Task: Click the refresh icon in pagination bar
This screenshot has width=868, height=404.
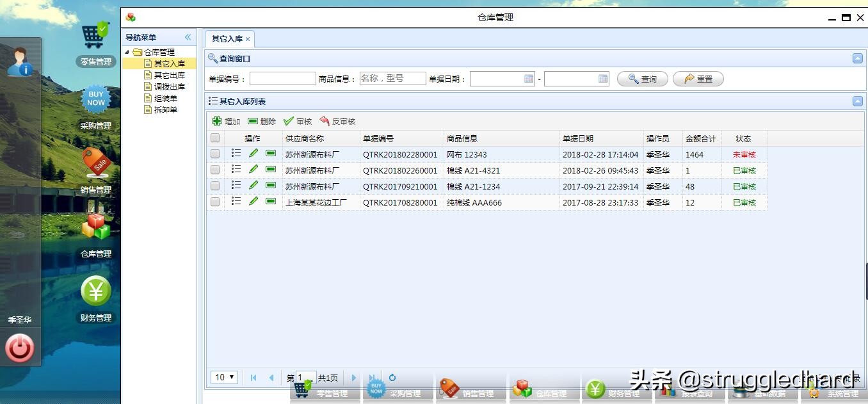Action: (x=392, y=378)
